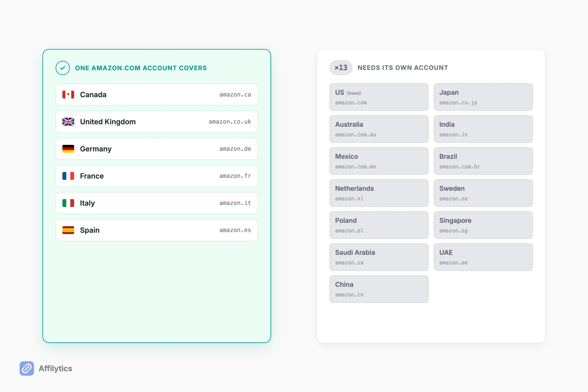This screenshot has height=392, width=588.
Task: Click the Germany flag icon
Action: tap(68, 149)
